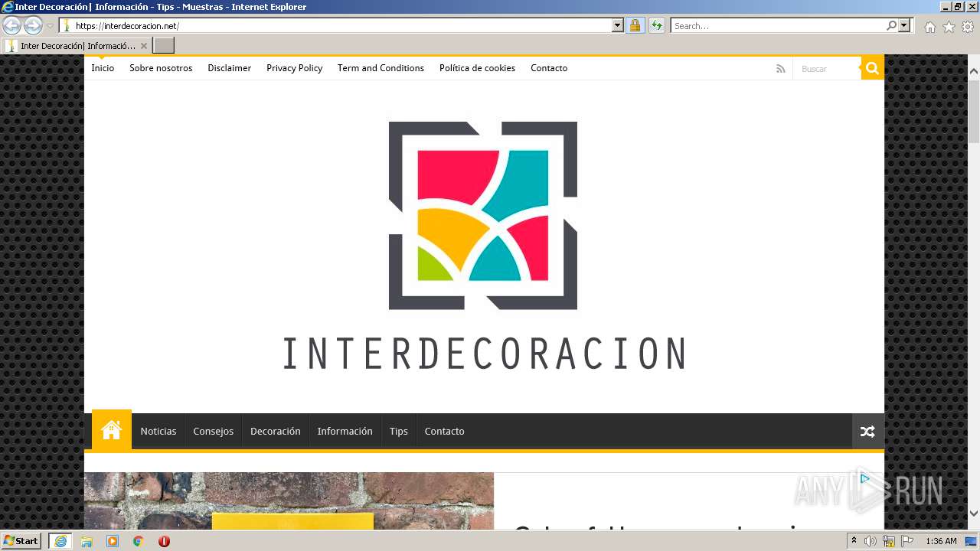Viewport: 980px width, 551px height.
Task: Click the yellow home icon in nav bar
Action: [x=112, y=430]
